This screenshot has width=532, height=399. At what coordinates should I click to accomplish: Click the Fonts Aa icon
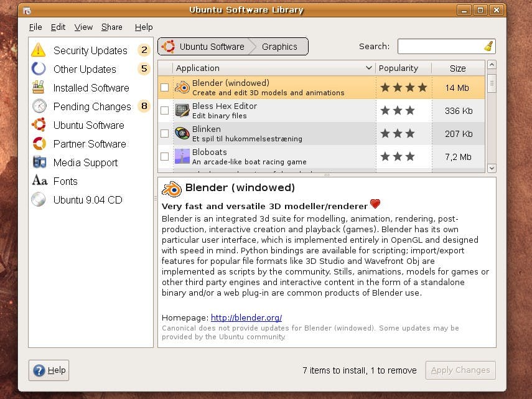tap(40, 180)
